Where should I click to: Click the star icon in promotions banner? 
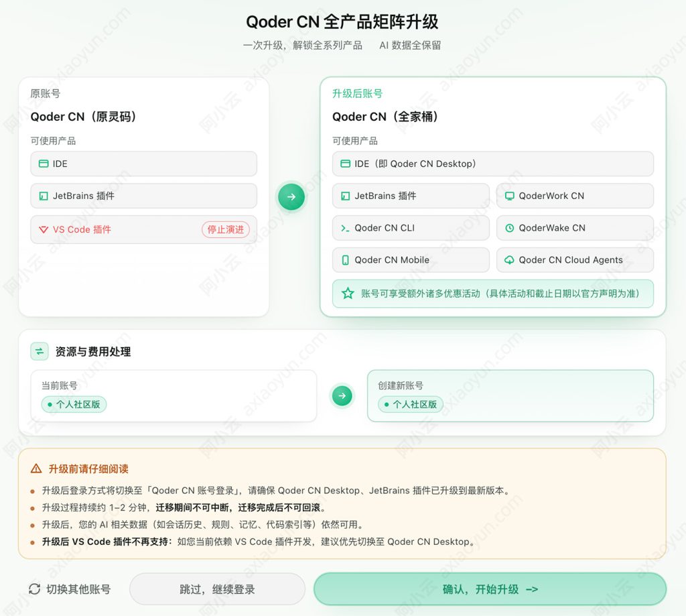[x=348, y=294]
